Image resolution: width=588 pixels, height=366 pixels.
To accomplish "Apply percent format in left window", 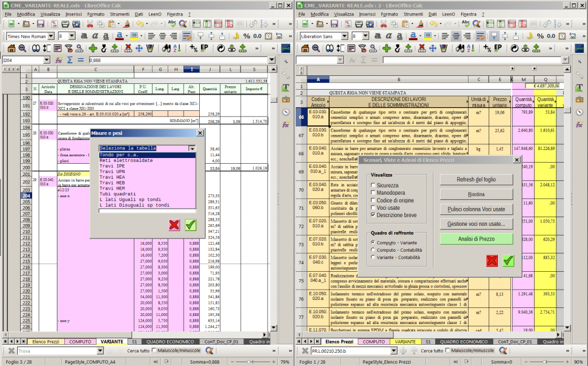I will (x=246, y=36).
